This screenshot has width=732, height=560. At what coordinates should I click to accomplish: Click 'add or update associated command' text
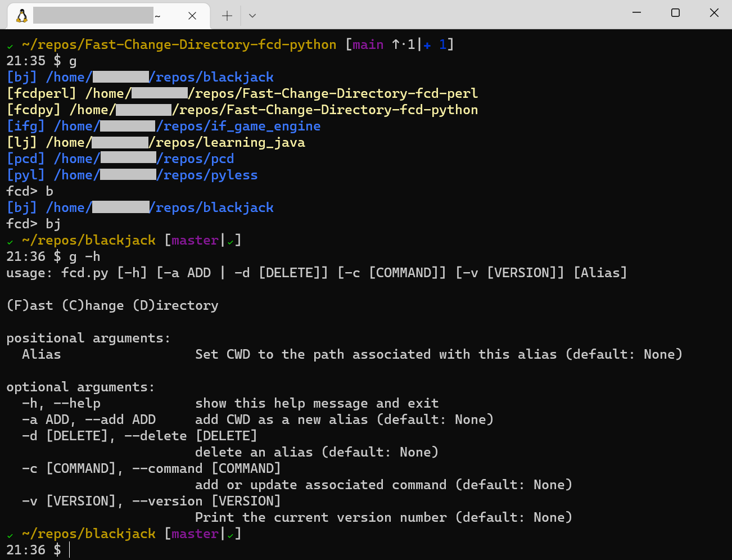(321, 485)
